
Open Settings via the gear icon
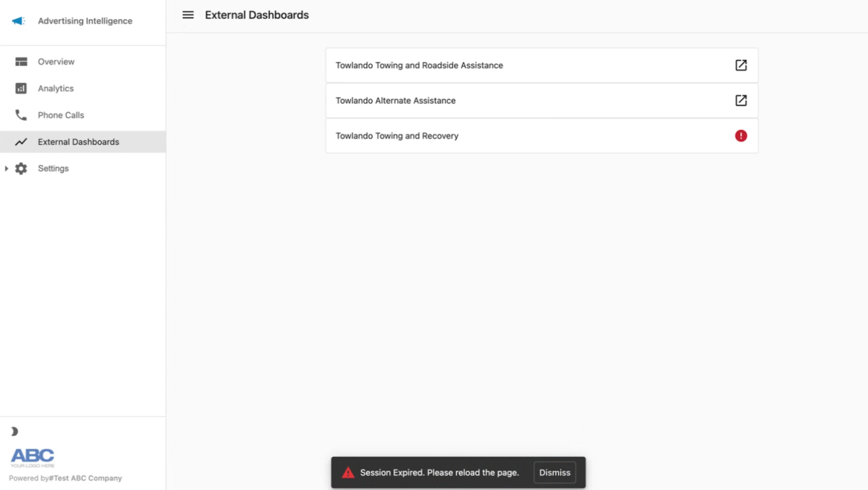click(x=21, y=168)
